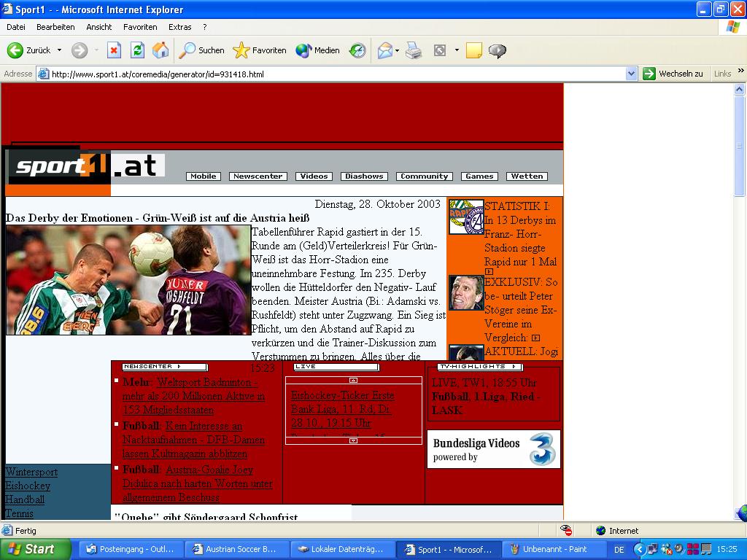747x560 pixels.
Task: Open the Suchen search pane
Action: point(201,50)
